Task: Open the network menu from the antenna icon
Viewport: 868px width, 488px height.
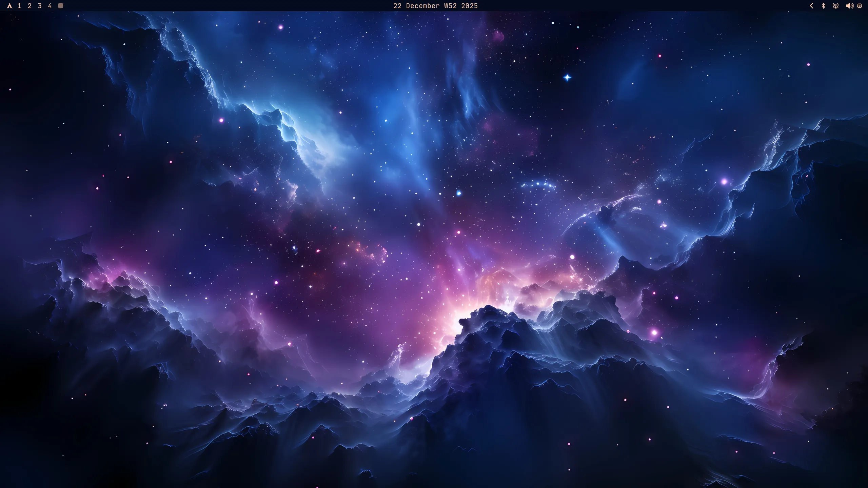Action: coord(836,6)
